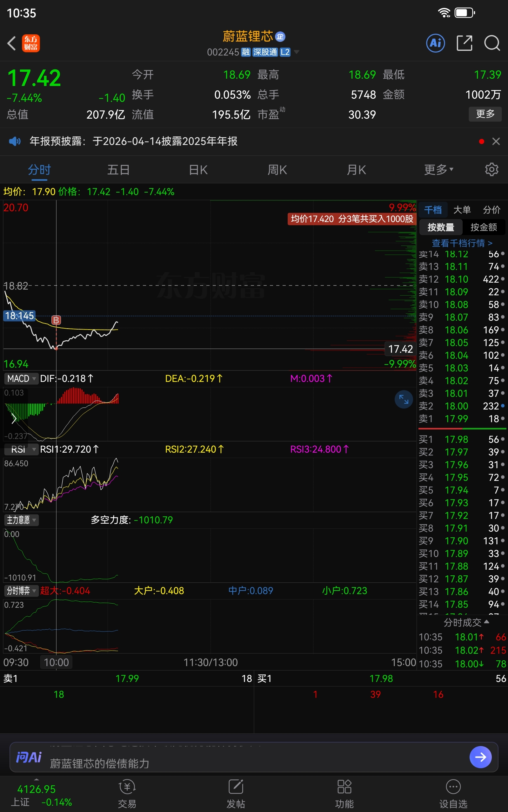Dismiss the 年报预披露 notice

click(496, 141)
